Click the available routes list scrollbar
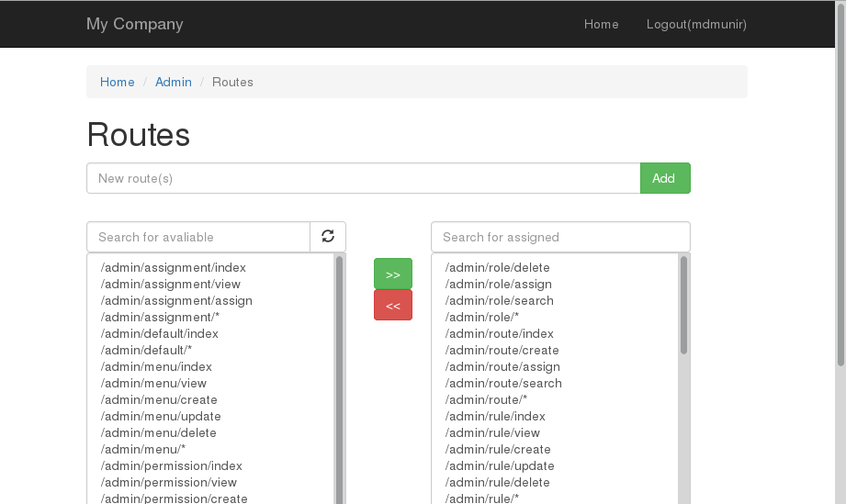 [339, 386]
